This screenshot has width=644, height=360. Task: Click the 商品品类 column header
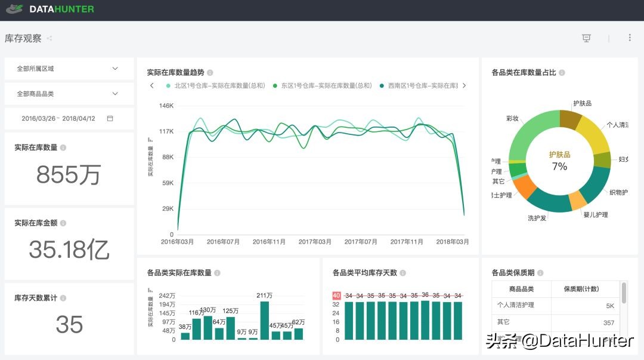pos(522,289)
